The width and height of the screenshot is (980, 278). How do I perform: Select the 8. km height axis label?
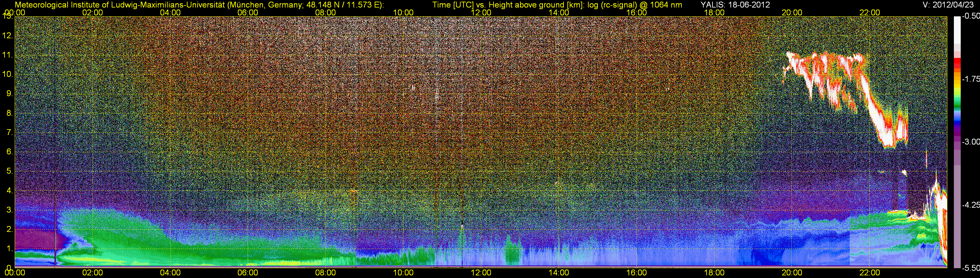coord(9,113)
